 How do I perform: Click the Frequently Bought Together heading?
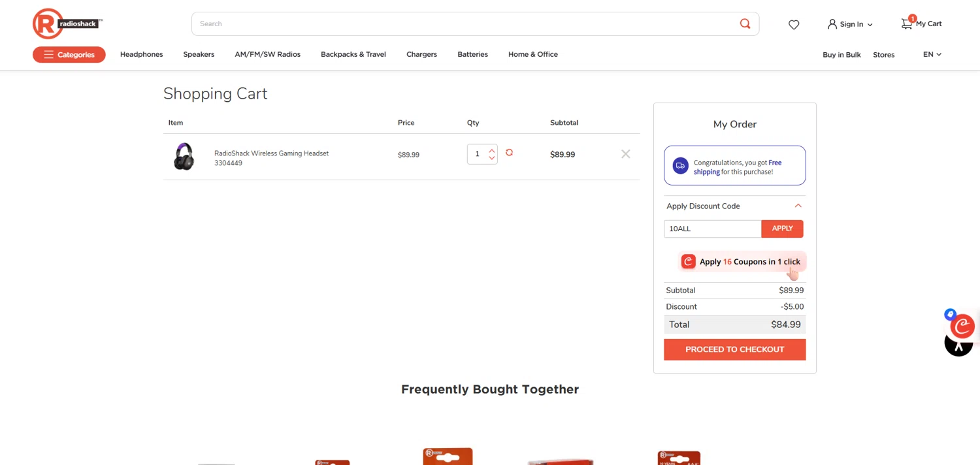pos(490,389)
